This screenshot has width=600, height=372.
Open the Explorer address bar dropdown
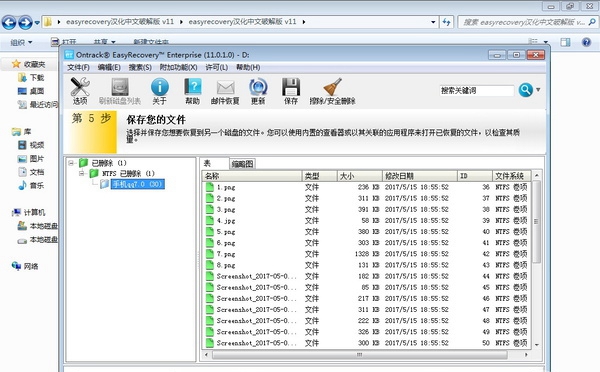point(433,22)
